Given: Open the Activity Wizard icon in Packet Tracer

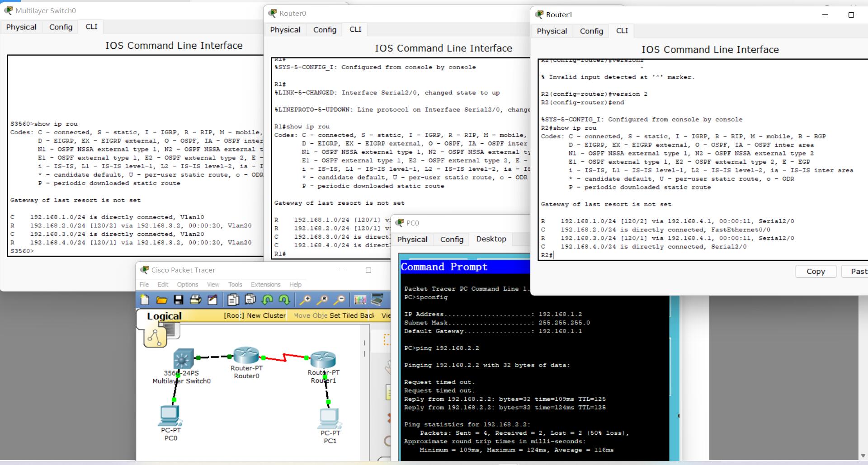Looking at the screenshot, I should [212, 300].
